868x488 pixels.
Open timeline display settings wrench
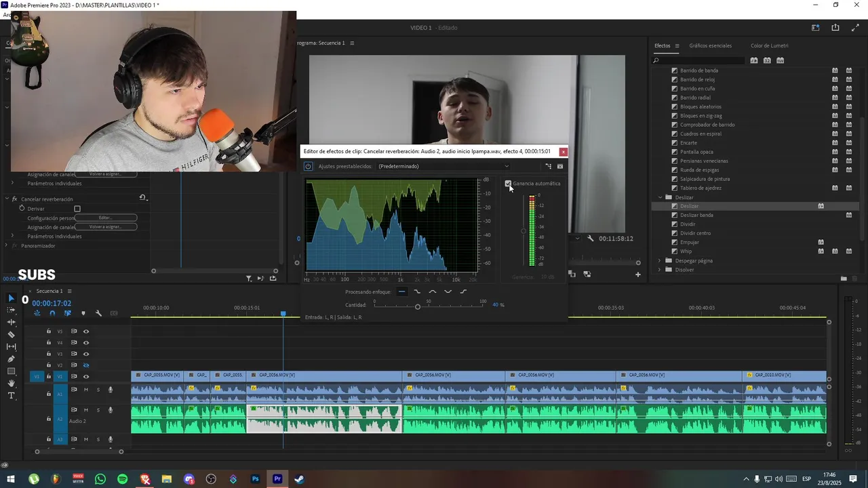point(99,313)
